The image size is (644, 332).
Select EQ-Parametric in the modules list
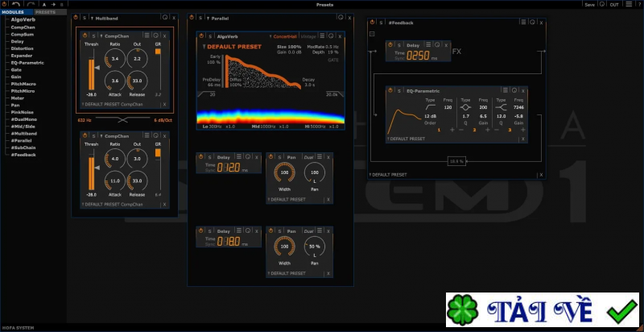pyautogui.click(x=27, y=63)
